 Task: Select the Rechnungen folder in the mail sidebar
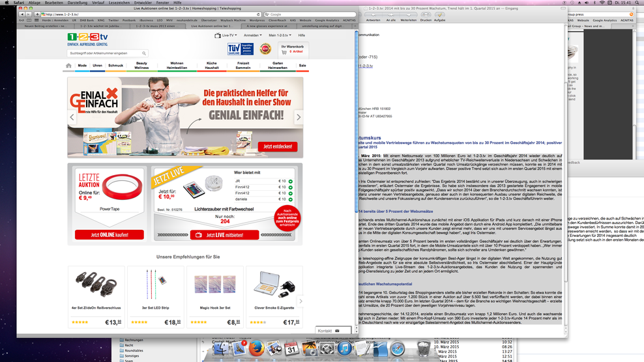coord(134,340)
